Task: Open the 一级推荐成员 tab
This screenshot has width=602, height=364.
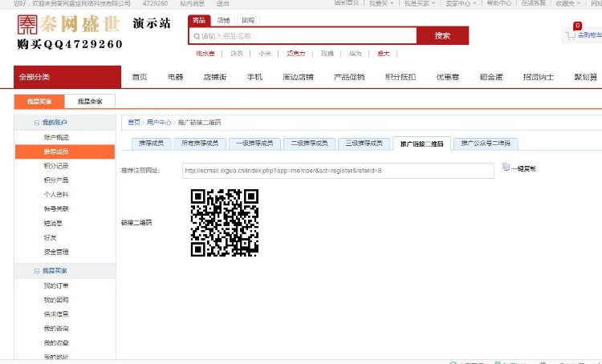Action: click(x=254, y=144)
